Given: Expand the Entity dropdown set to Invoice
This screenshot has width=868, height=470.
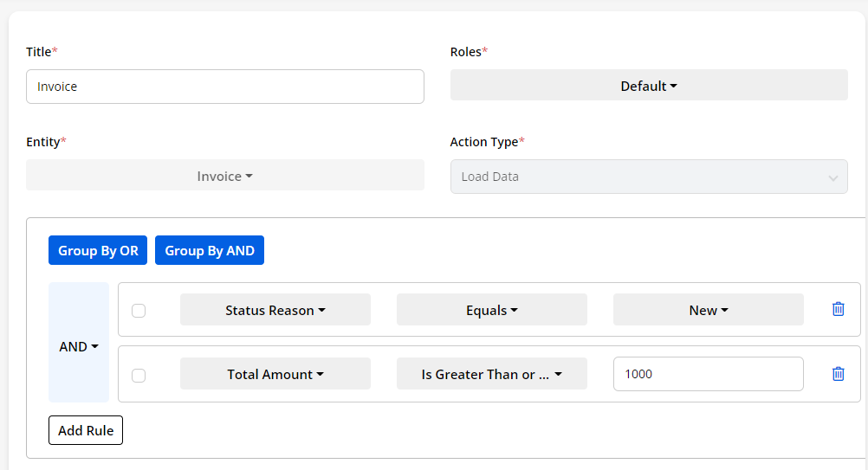Looking at the screenshot, I should click(x=224, y=176).
